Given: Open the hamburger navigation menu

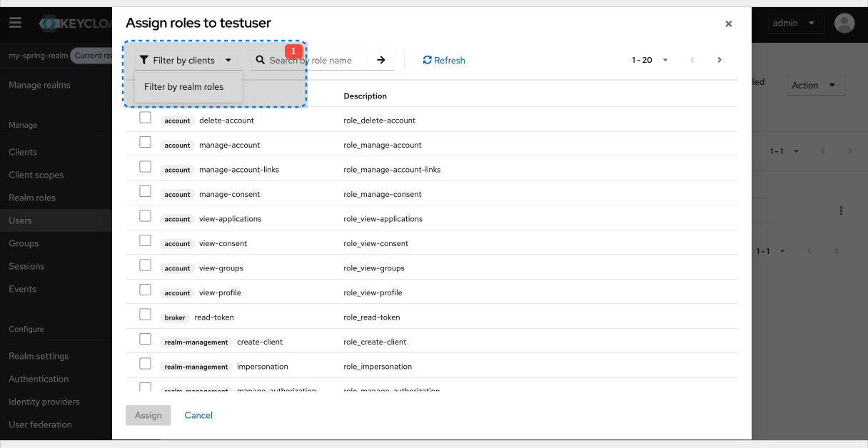Looking at the screenshot, I should [15, 22].
